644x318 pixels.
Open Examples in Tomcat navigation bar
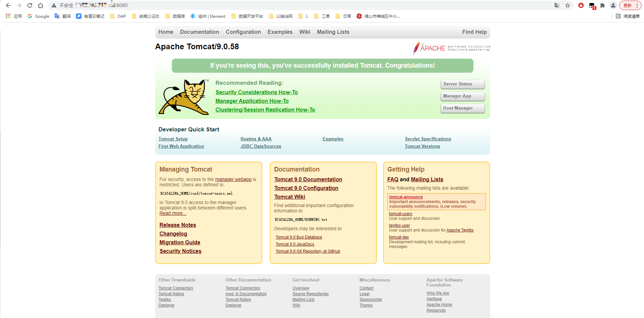tap(280, 32)
